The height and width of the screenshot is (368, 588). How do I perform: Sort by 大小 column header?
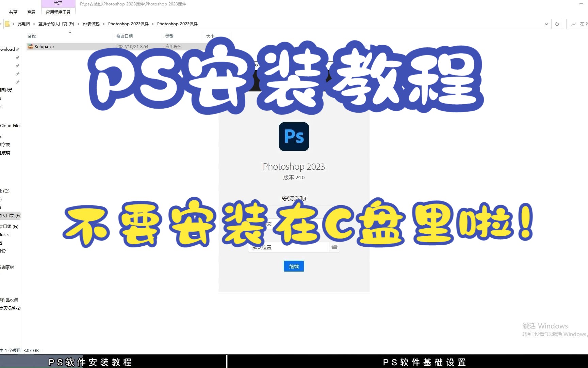tap(210, 36)
